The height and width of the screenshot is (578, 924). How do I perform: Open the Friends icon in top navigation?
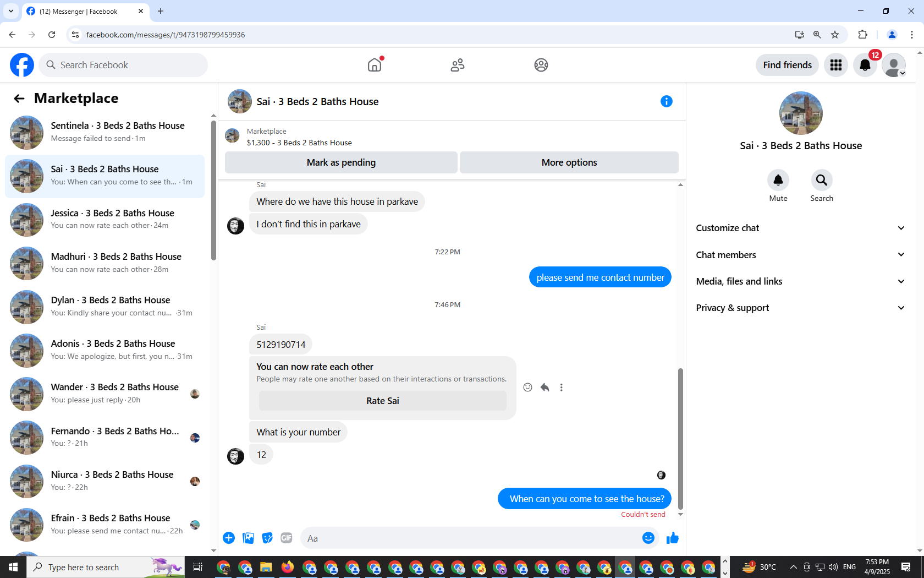pyautogui.click(x=458, y=65)
